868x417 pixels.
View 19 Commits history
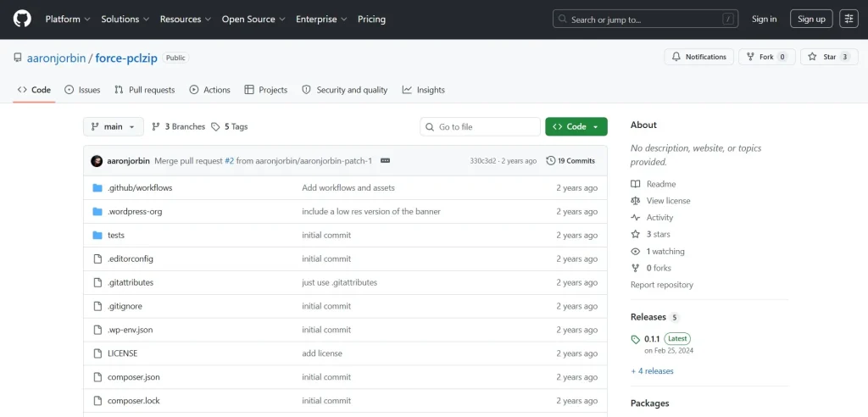pyautogui.click(x=570, y=161)
